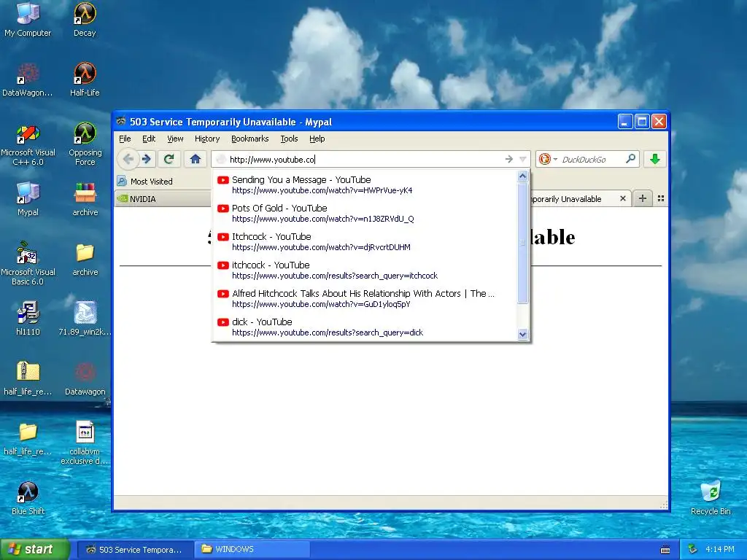Viewport: 747px width, 560px height.
Task: Select the DataWagon shortcut near Half-Life
Action: coord(28,80)
